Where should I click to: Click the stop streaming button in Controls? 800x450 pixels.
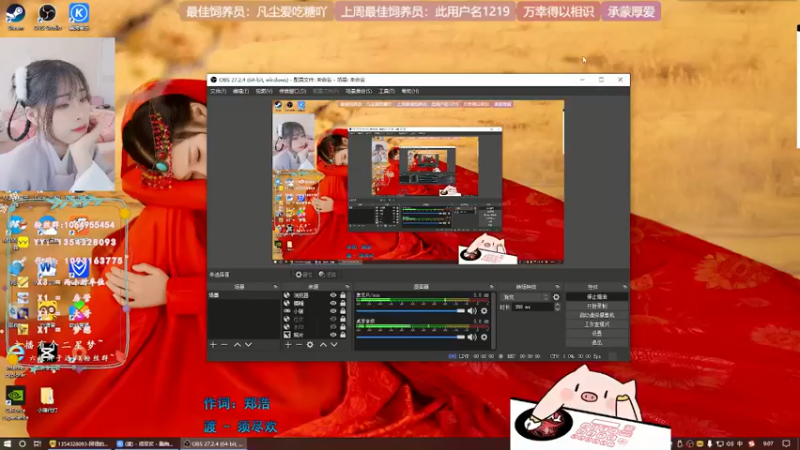pos(596,297)
